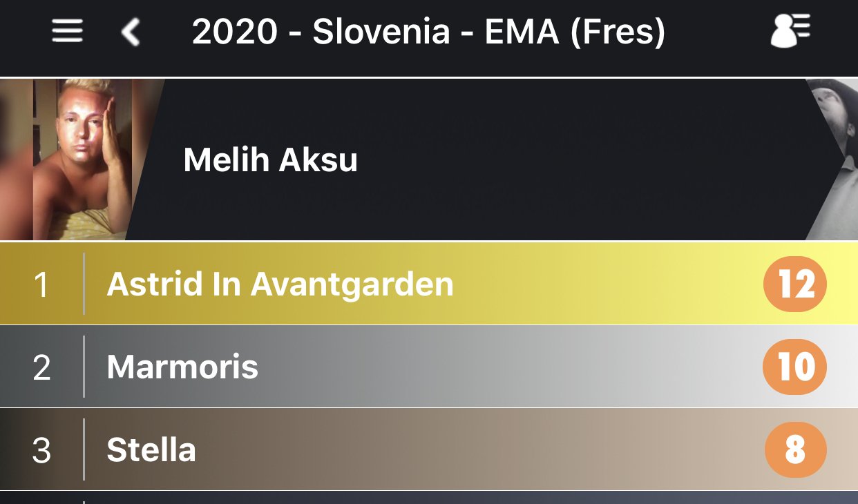Screen dimensions: 858x504
Task: Tap the 2020 - Slovenia - EMA title
Action: [428, 32]
